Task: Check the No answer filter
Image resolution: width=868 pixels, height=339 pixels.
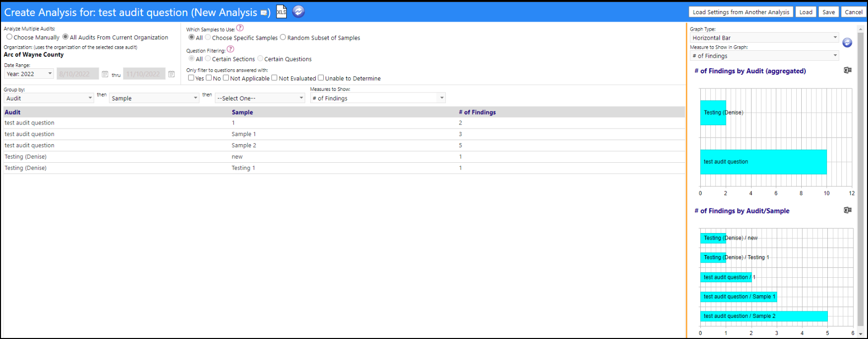Action: [x=209, y=78]
